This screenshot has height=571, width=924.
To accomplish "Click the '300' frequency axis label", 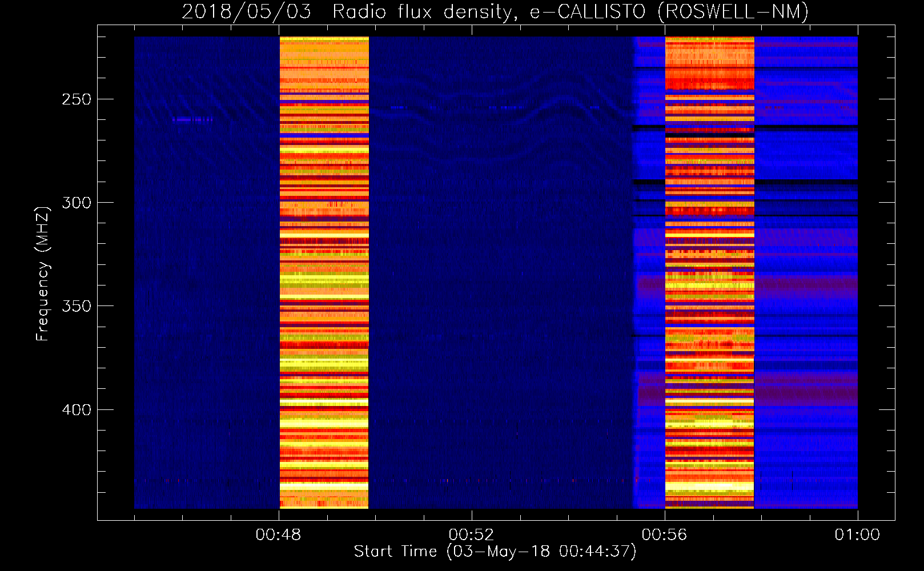I will [x=77, y=203].
